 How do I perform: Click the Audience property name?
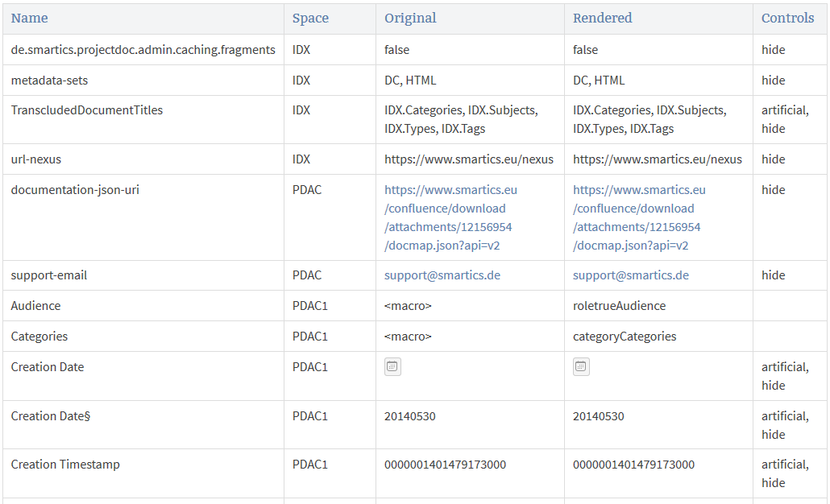(x=35, y=306)
